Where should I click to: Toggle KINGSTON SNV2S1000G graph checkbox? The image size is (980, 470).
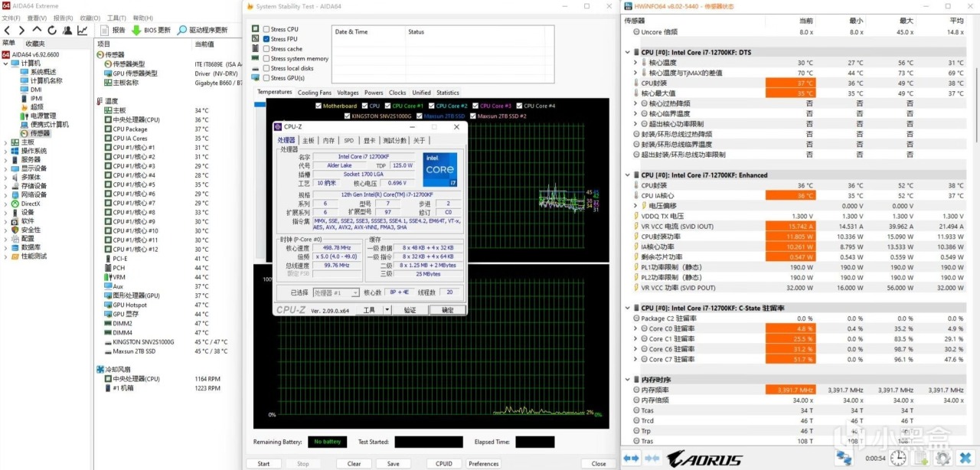348,116
